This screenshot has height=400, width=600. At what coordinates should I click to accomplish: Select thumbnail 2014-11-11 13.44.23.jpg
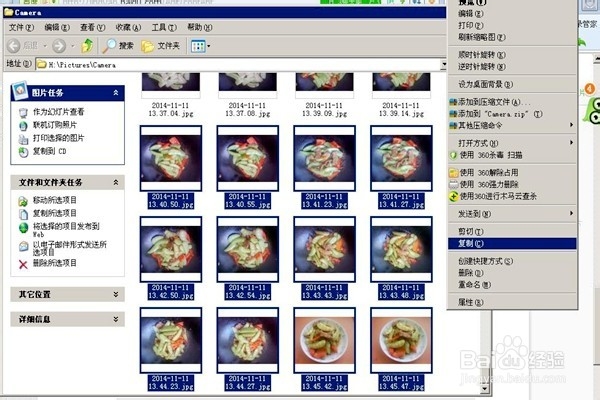(x=171, y=340)
